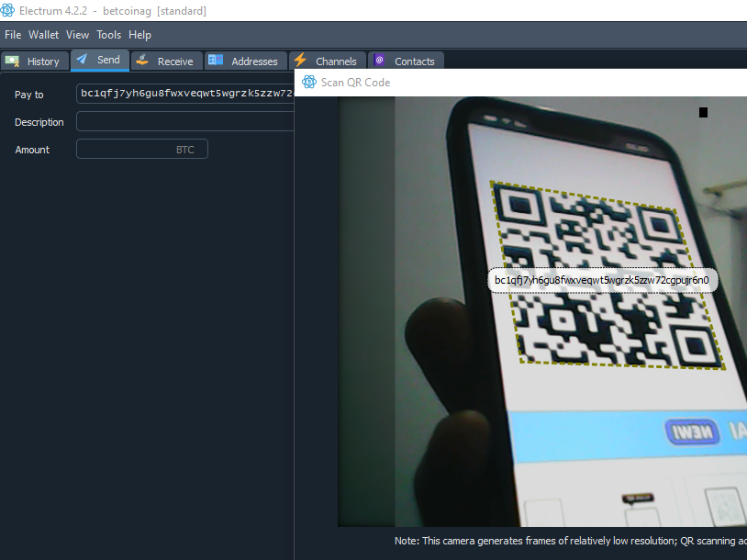The image size is (747, 560).
Task: Switch to the History tab
Action: click(35, 61)
